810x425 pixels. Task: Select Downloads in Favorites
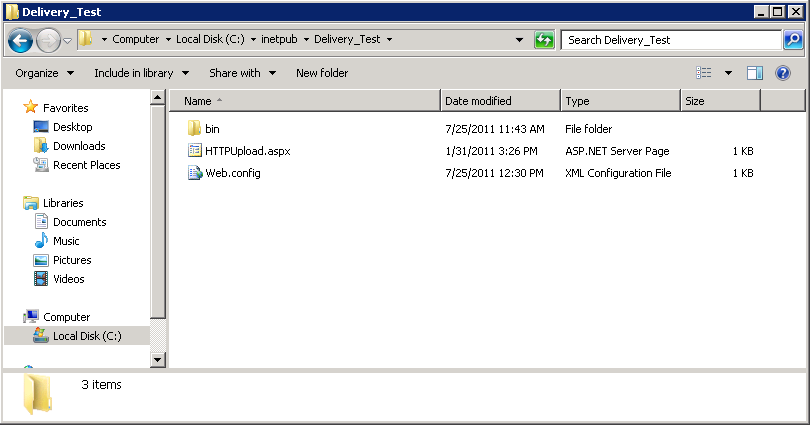[x=79, y=146]
